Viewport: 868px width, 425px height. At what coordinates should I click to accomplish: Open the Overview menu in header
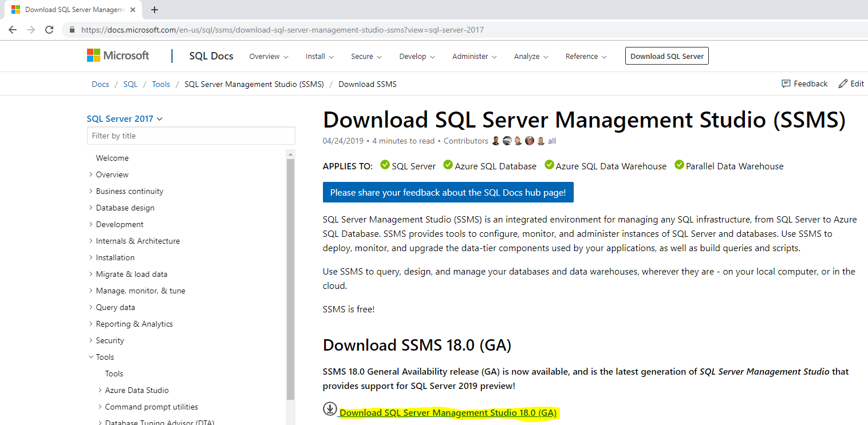[x=269, y=57]
